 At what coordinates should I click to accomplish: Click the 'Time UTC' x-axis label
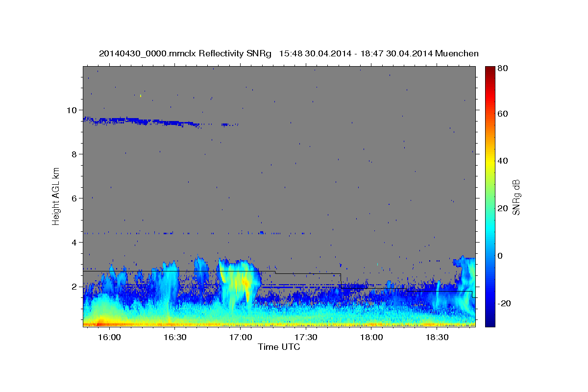(x=279, y=347)
